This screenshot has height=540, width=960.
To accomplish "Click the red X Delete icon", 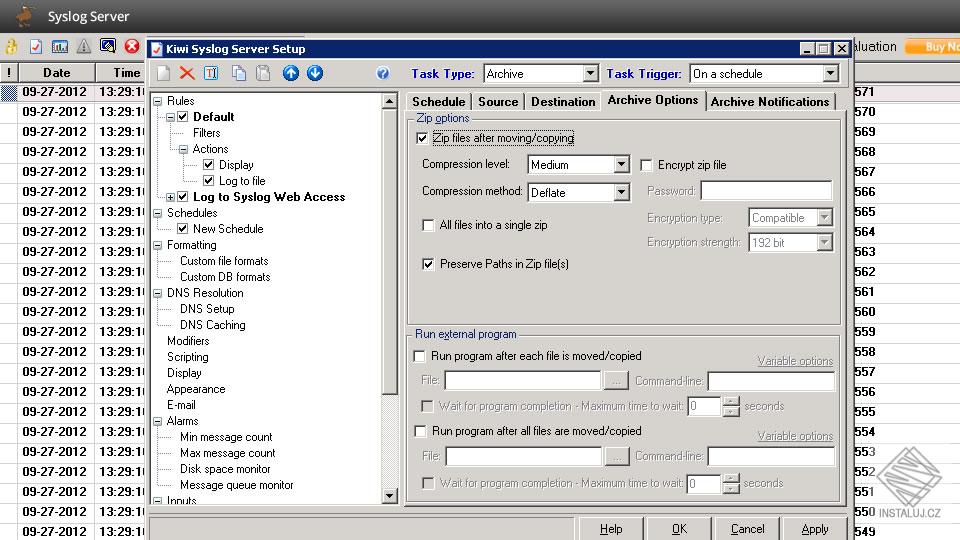I will (187, 73).
